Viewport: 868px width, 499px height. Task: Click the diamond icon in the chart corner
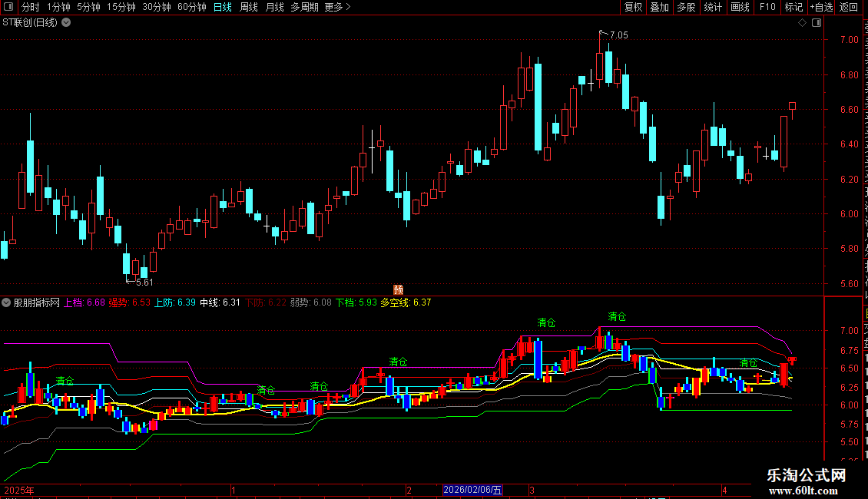(802, 23)
